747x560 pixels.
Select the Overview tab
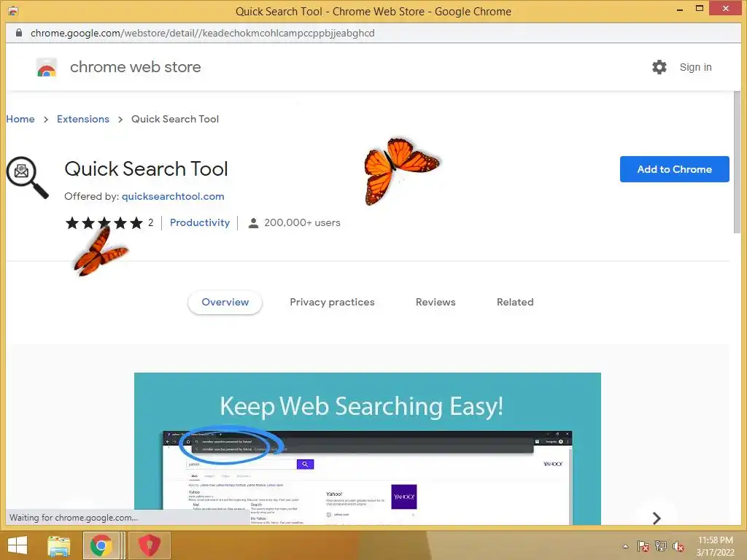[225, 303]
